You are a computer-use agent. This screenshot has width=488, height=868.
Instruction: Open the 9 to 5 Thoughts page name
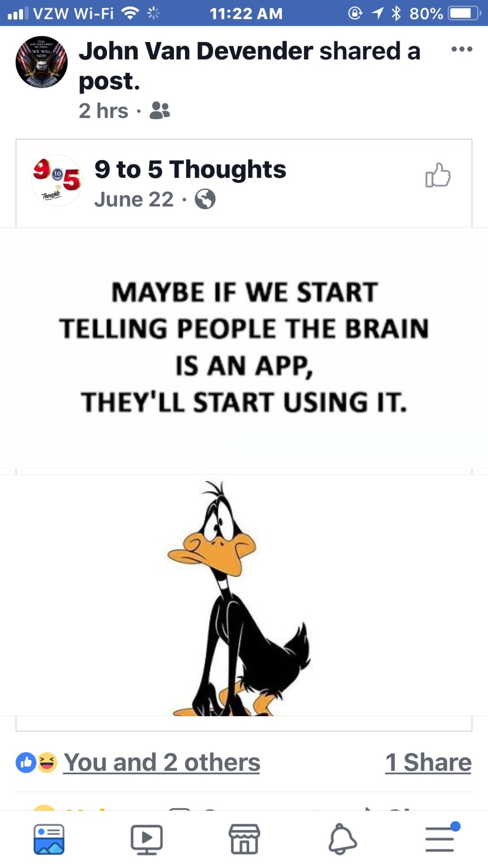click(190, 170)
